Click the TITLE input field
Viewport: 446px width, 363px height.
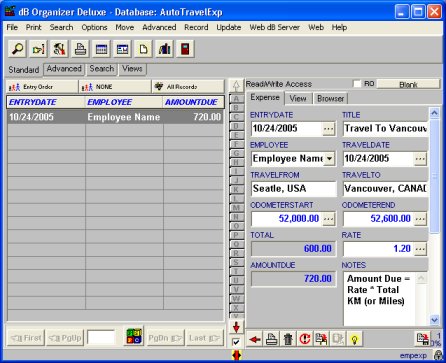[385, 129]
